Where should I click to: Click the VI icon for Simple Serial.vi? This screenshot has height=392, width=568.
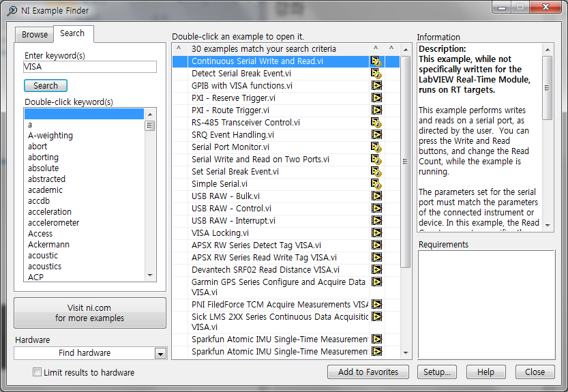click(376, 184)
